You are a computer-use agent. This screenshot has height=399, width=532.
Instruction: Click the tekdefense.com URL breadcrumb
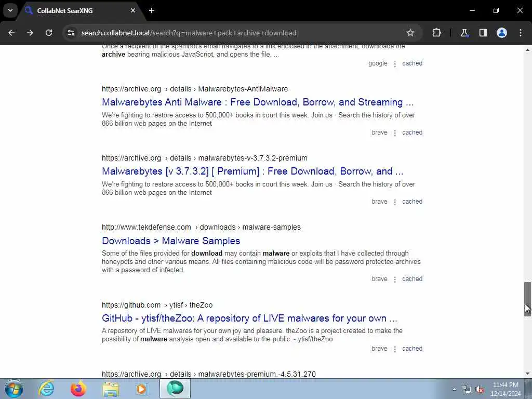(x=201, y=228)
